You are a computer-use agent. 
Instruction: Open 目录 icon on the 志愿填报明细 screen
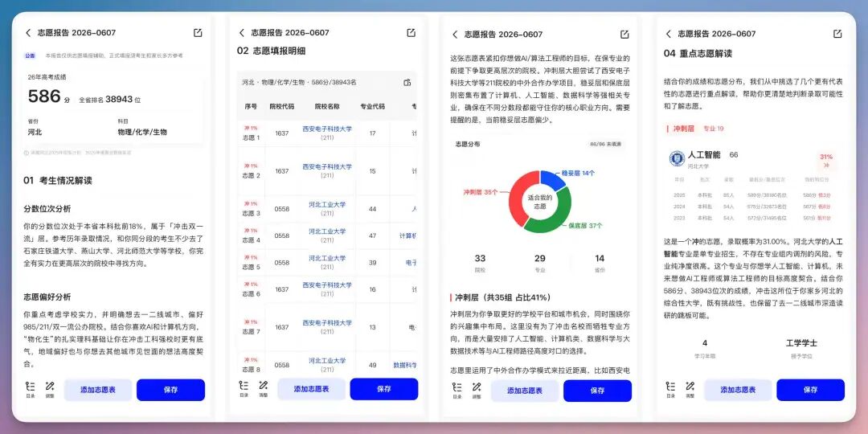(244, 389)
